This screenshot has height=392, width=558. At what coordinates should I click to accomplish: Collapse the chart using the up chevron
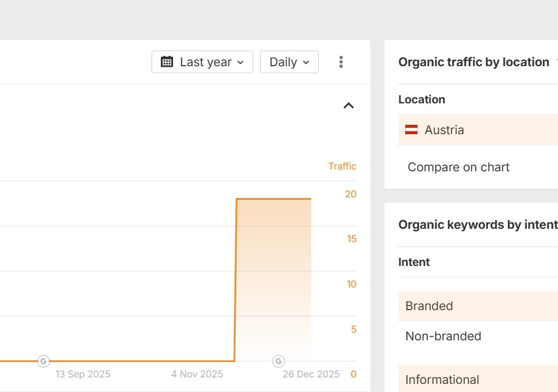(348, 106)
